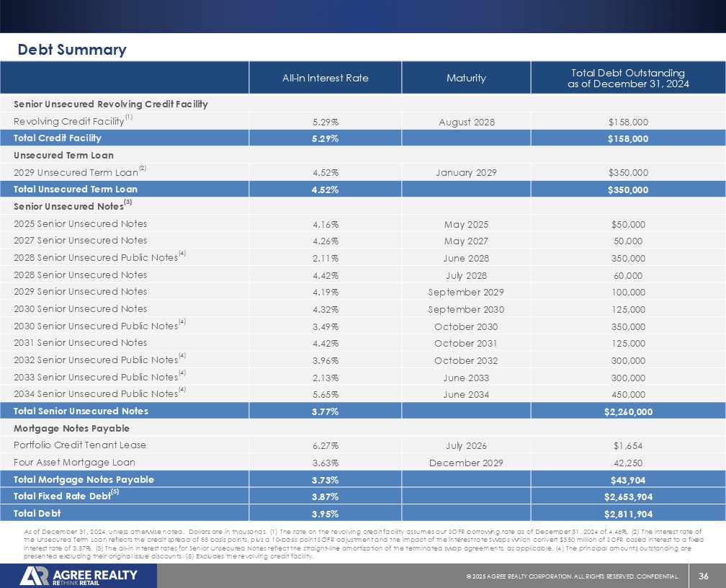This screenshot has width=726, height=588.
Task: Click the page number 36 box
Action: 702,576
